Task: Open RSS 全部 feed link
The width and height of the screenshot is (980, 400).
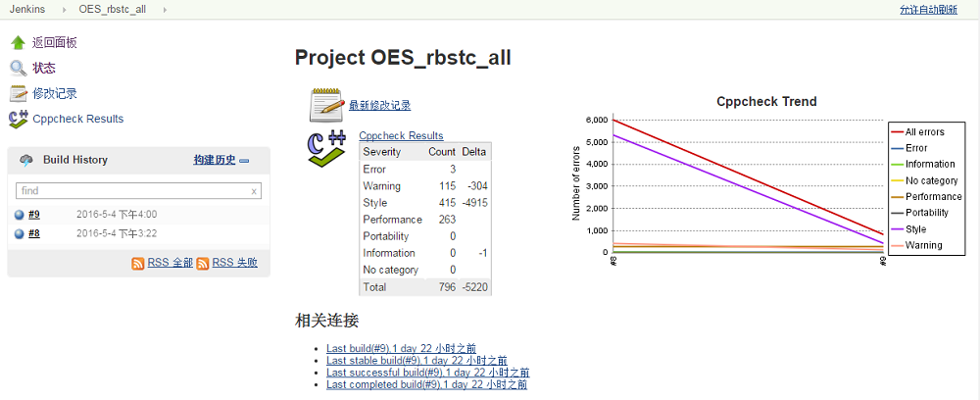Action: (x=170, y=263)
